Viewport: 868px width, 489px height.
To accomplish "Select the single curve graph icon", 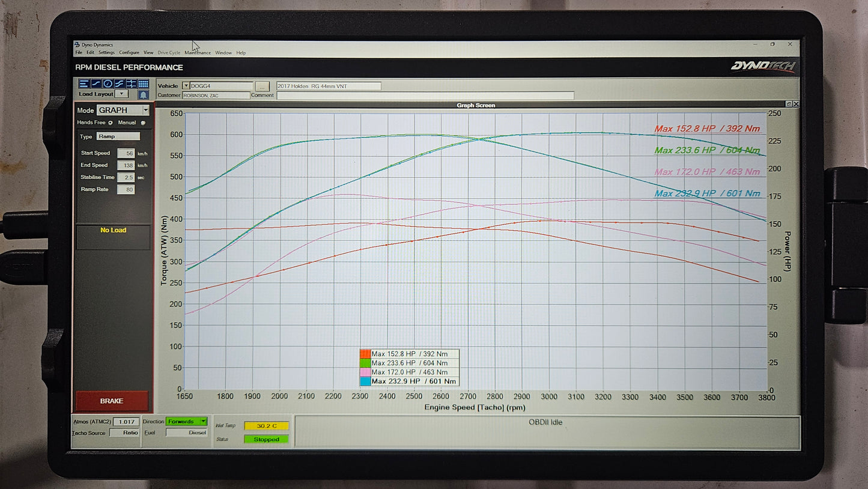I will (96, 84).
